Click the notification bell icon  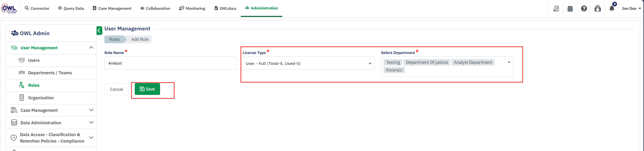(x=612, y=8)
